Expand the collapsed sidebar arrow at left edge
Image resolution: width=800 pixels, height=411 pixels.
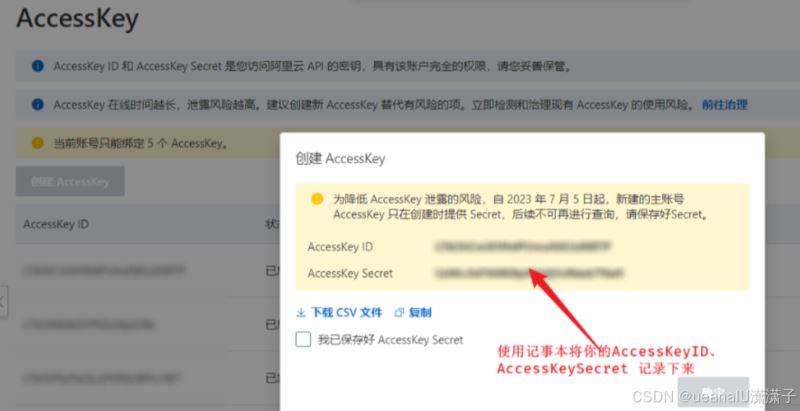click(3, 301)
